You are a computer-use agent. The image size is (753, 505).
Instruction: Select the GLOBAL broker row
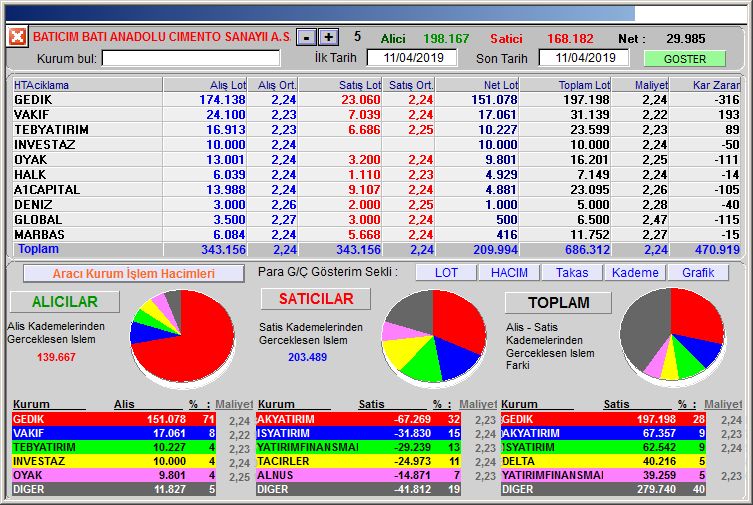coord(376,219)
